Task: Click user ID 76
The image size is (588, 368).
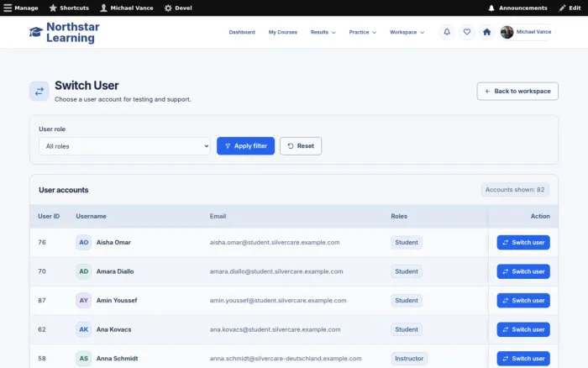Action: coord(42,242)
